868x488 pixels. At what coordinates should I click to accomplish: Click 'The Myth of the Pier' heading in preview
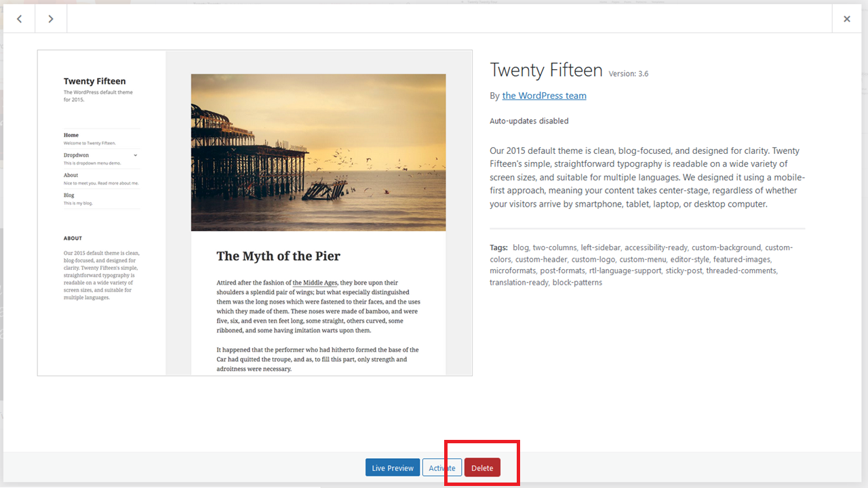coord(278,256)
